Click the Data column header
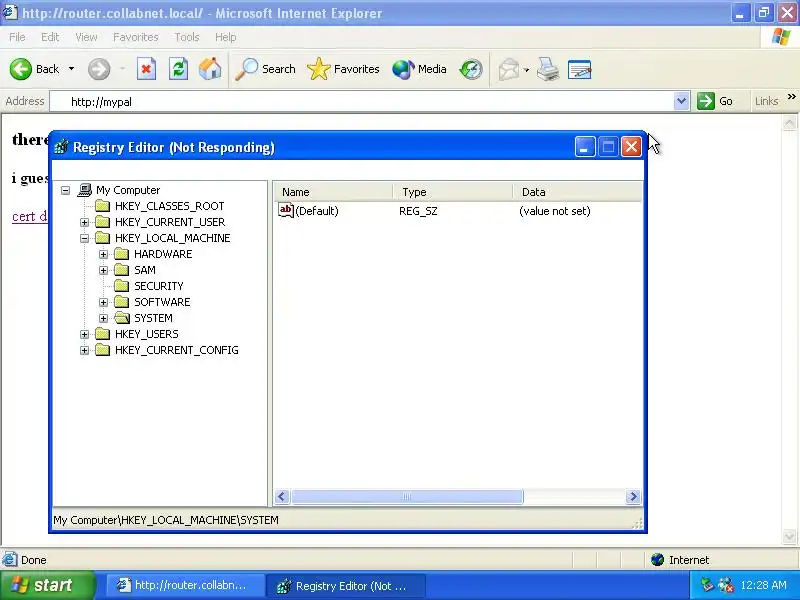 coord(577,192)
